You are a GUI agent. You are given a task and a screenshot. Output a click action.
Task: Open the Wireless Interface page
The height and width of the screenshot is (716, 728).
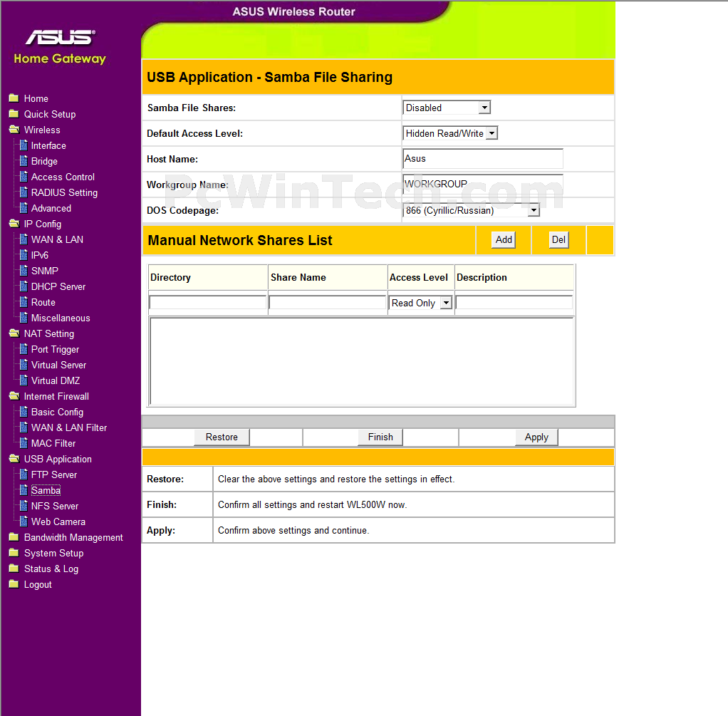point(48,146)
